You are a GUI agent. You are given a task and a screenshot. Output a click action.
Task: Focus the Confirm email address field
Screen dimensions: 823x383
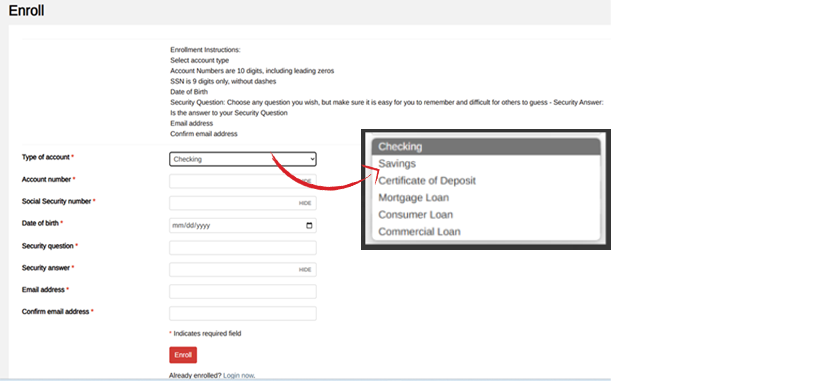click(242, 313)
